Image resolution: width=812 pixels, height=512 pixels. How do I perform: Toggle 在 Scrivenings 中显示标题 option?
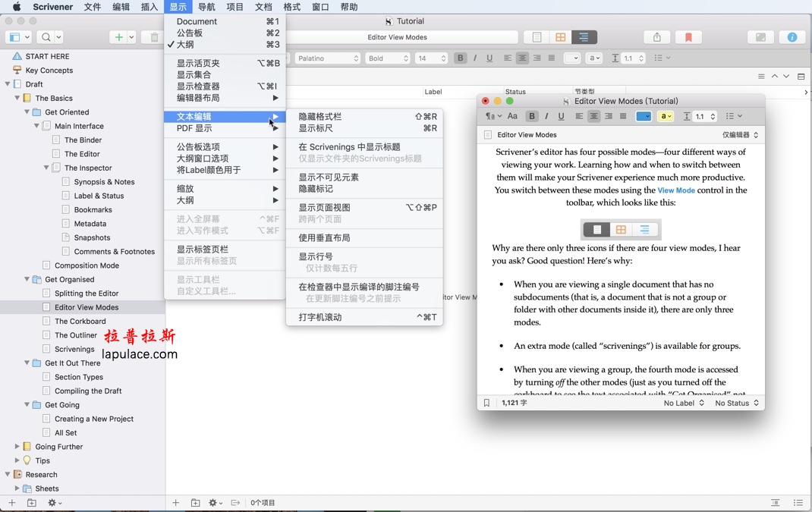(x=364, y=147)
